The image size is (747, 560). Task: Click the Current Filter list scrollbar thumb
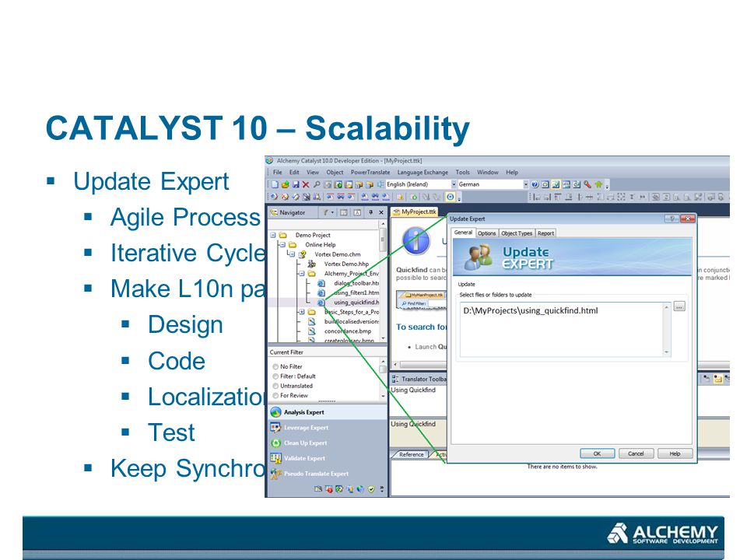[383, 369]
